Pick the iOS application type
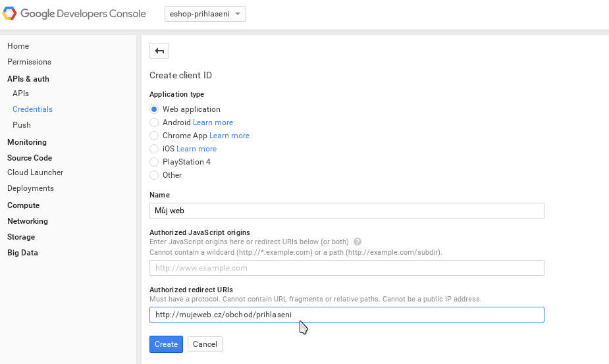 pyautogui.click(x=154, y=149)
